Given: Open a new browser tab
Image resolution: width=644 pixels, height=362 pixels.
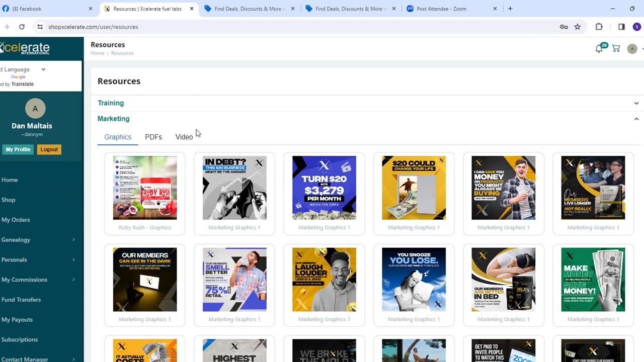Looking at the screenshot, I should 510,9.
